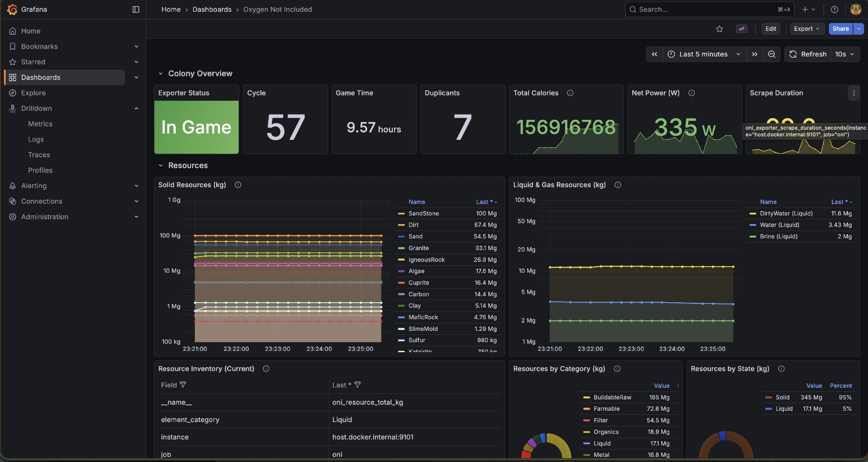Open the Last 5 minutes time picker
868x462 pixels.
[704, 54]
